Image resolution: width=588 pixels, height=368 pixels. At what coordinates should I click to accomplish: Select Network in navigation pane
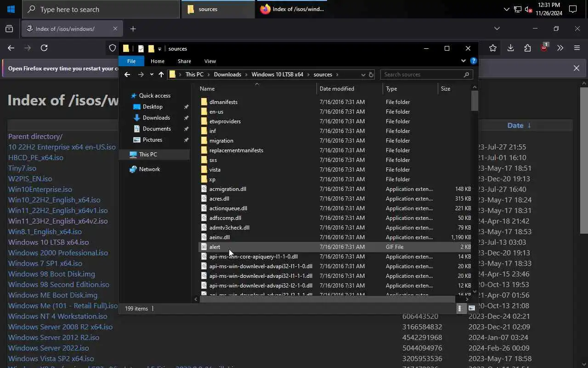[149, 169]
